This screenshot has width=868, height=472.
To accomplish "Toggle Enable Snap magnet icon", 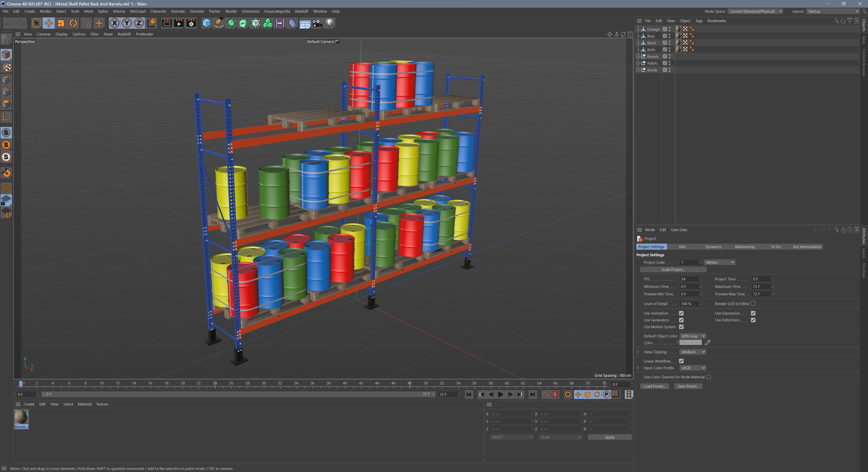I will click(x=6, y=173).
